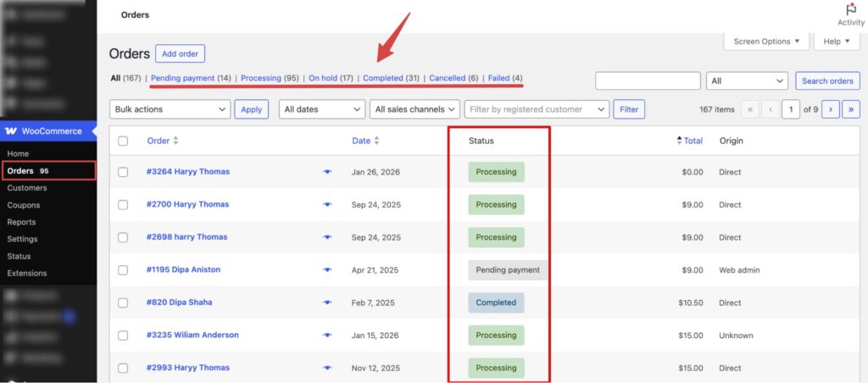Image resolution: width=868 pixels, height=383 pixels.
Task: Jump to last orders page arrow
Action: 851,109
